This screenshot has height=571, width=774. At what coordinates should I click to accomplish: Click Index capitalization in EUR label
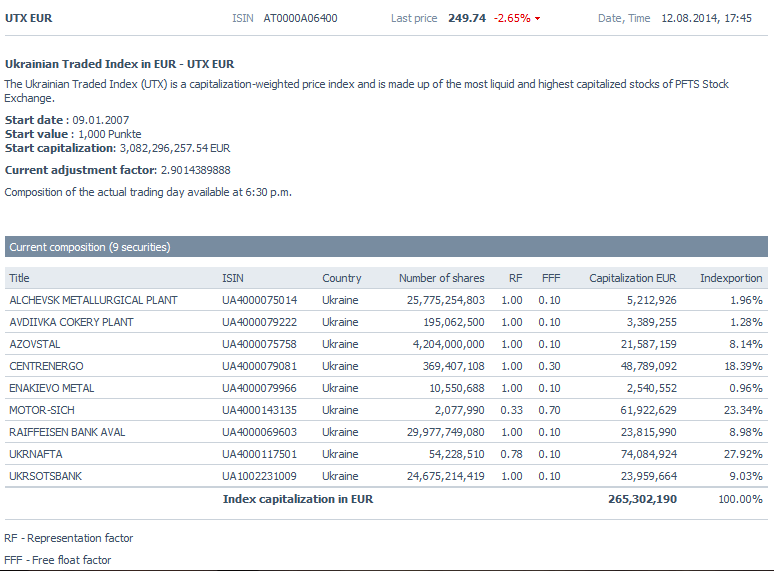(298, 499)
